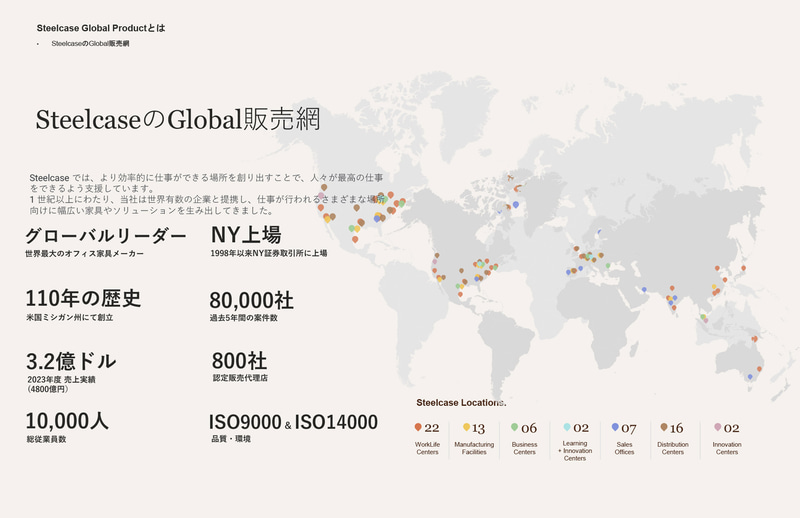Click the '02' above Learning + Innovation Centers
Screen dimensions: 800x518
(x=581, y=428)
